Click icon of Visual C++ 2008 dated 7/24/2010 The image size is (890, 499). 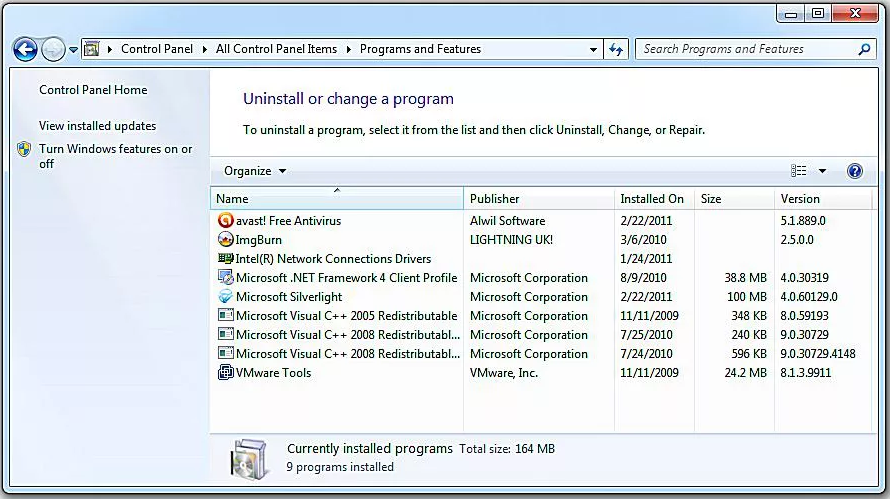tap(225, 353)
